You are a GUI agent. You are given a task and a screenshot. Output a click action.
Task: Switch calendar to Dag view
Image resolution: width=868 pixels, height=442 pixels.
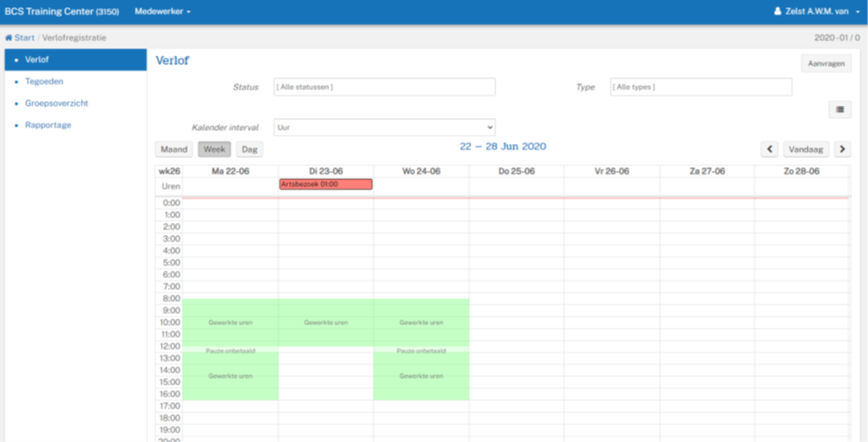coord(250,149)
